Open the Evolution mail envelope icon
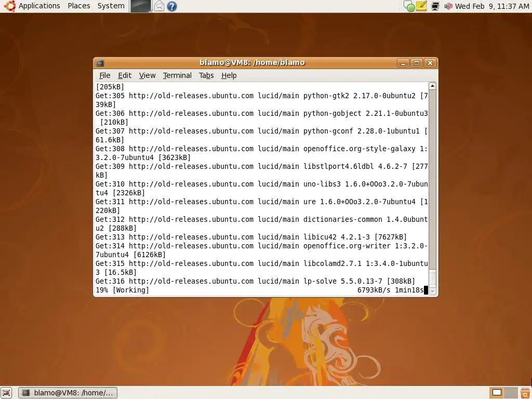 click(159, 6)
